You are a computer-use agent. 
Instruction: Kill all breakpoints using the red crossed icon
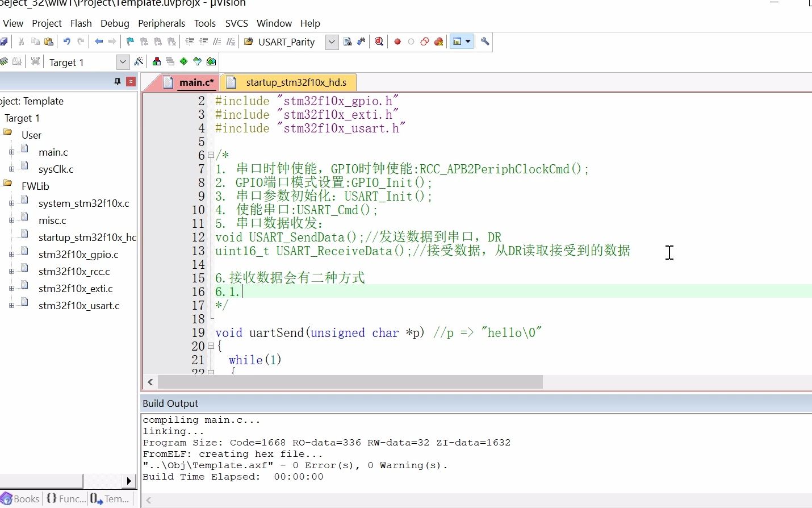pos(438,41)
